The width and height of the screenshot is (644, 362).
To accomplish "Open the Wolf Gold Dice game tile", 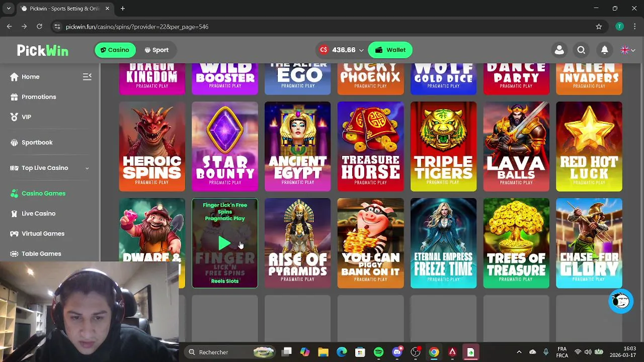I will 443,79.
